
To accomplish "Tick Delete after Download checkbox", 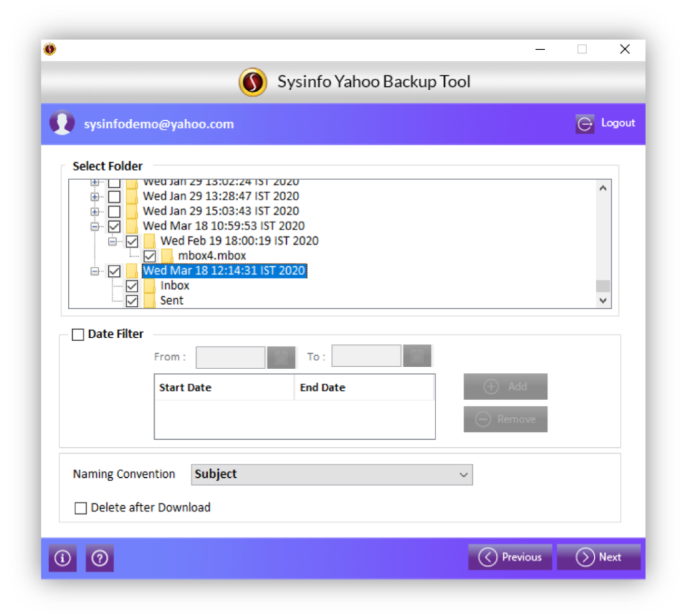I will coord(81,508).
